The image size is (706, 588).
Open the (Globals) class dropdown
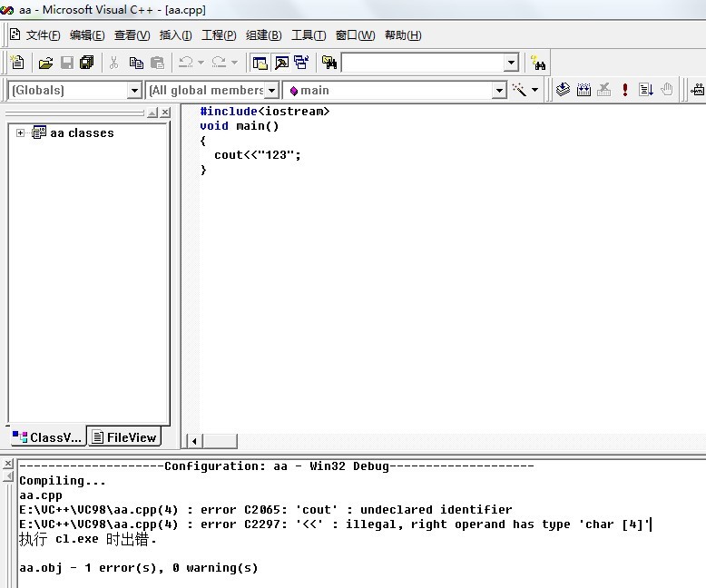point(134,90)
